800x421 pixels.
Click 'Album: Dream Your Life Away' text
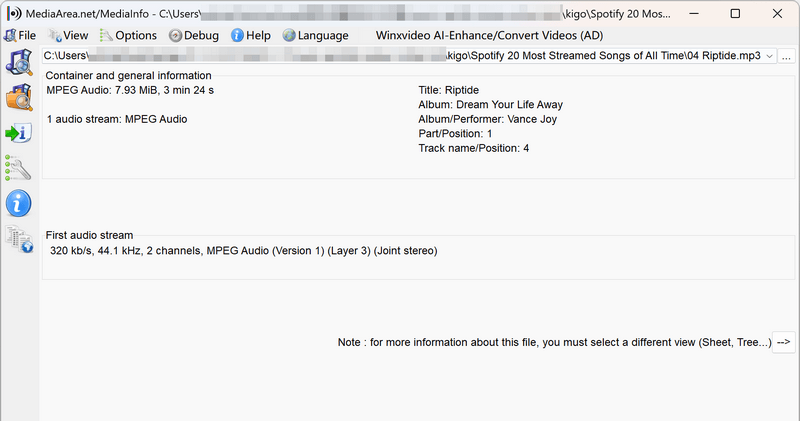coord(490,105)
